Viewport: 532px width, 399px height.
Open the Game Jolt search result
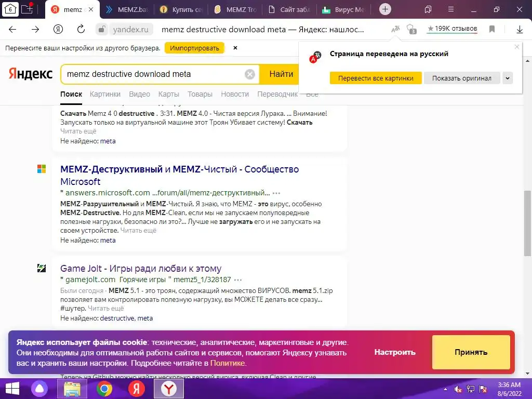coord(141,269)
